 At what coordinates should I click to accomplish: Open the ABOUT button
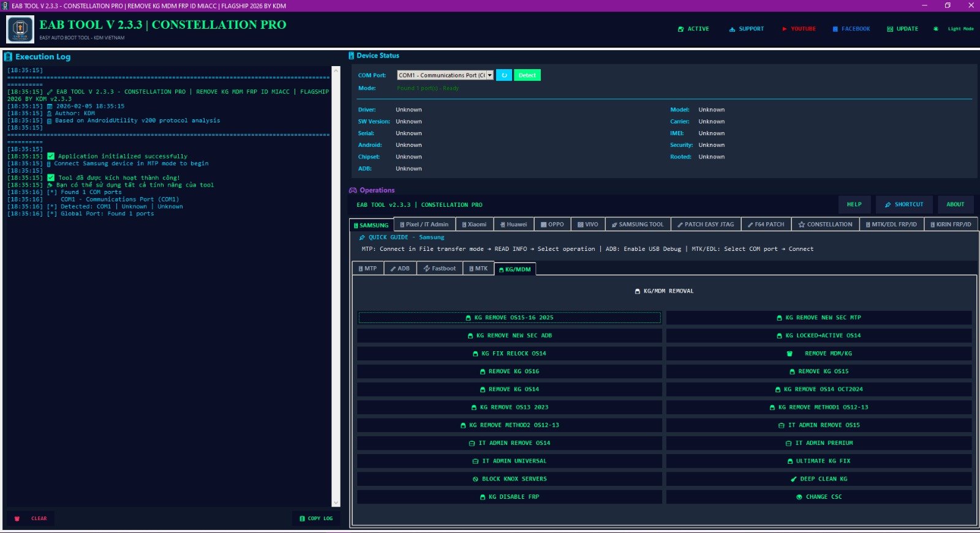(956, 204)
